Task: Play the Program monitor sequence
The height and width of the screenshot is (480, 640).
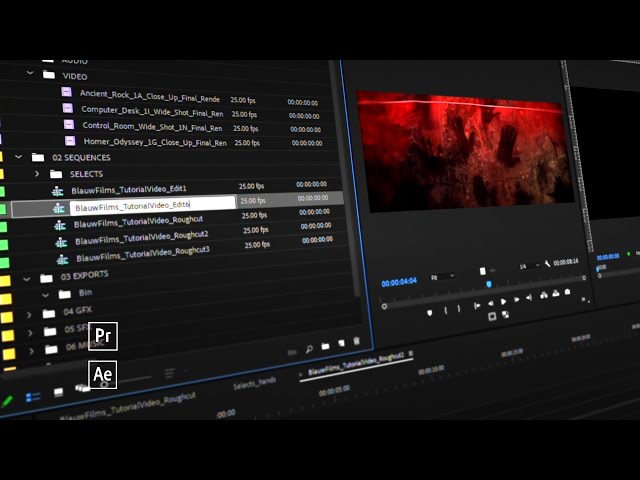Action: point(504,302)
